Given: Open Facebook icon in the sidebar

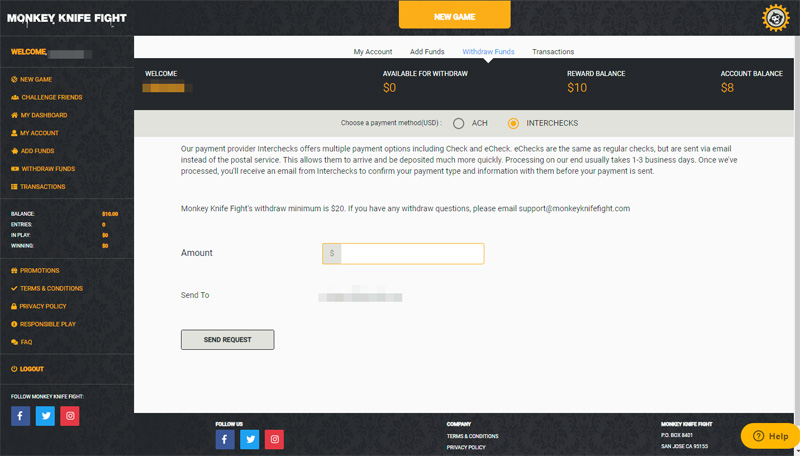Looking at the screenshot, I should coord(20,416).
